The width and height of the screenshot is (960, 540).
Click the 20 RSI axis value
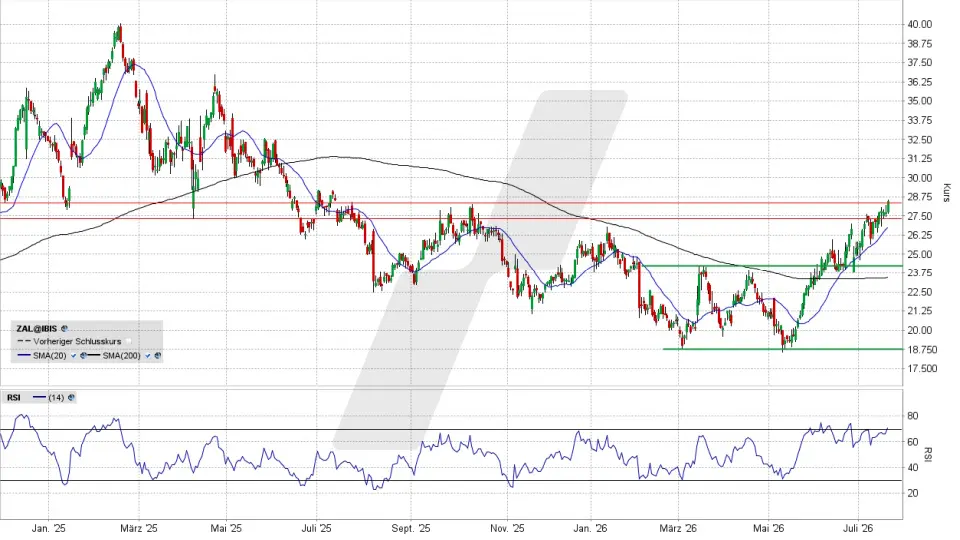[913, 493]
